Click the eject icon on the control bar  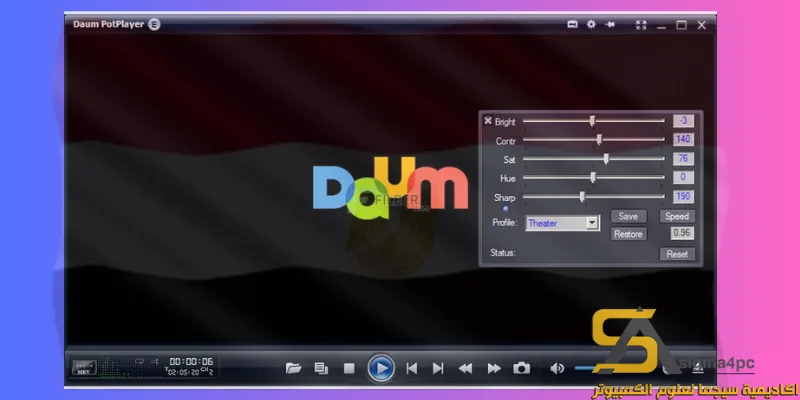click(x=696, y=369)
